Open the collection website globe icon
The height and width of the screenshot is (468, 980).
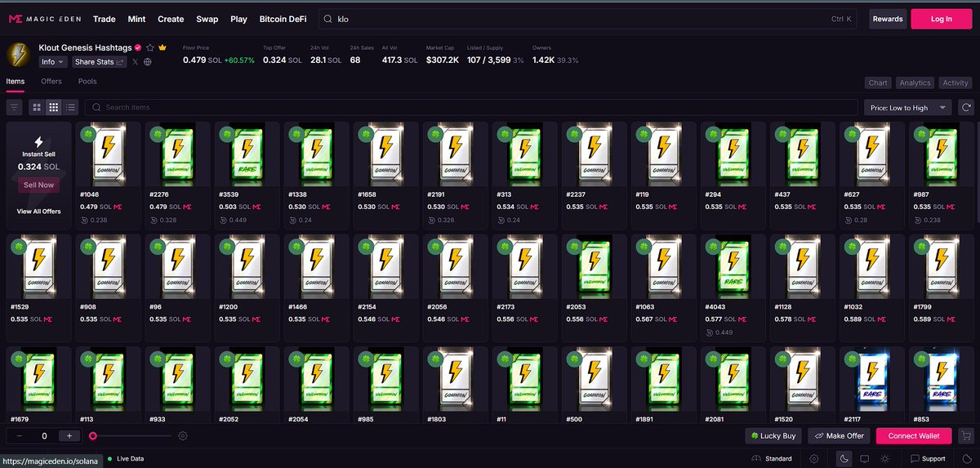click(147, 62)
